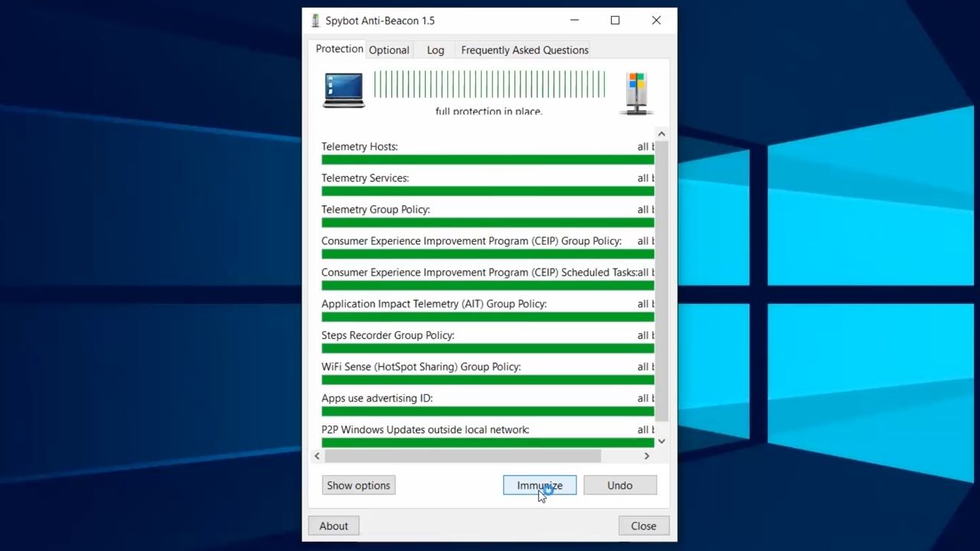This screenshot has width=980, height=551.
Task: Click the horizontal scrollbar left arrow
Action: pos(317,456)
